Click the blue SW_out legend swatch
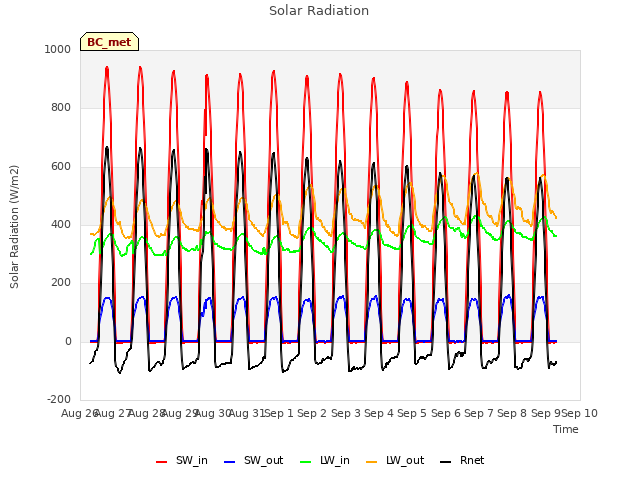This screenshot has height=480, width=640. 230,462
